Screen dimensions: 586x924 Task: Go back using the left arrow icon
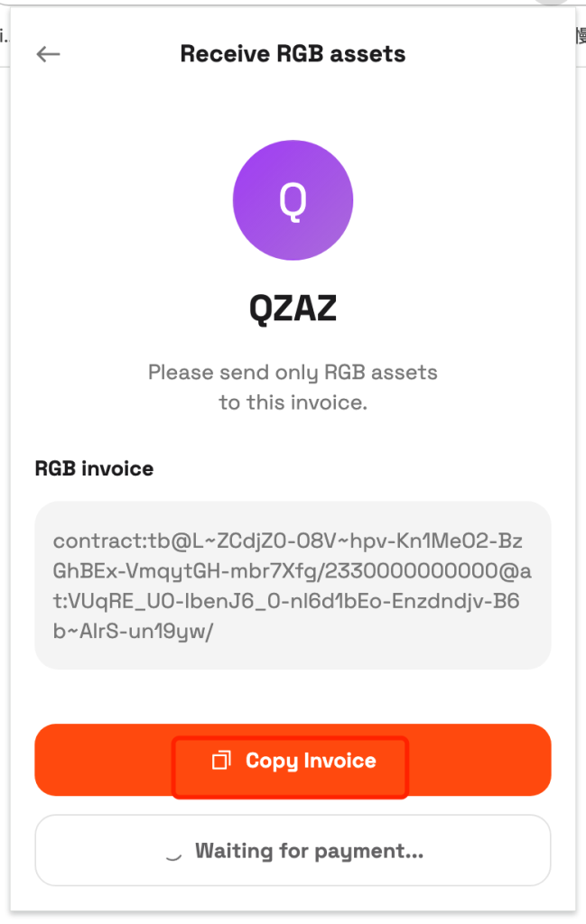[49, 54]
